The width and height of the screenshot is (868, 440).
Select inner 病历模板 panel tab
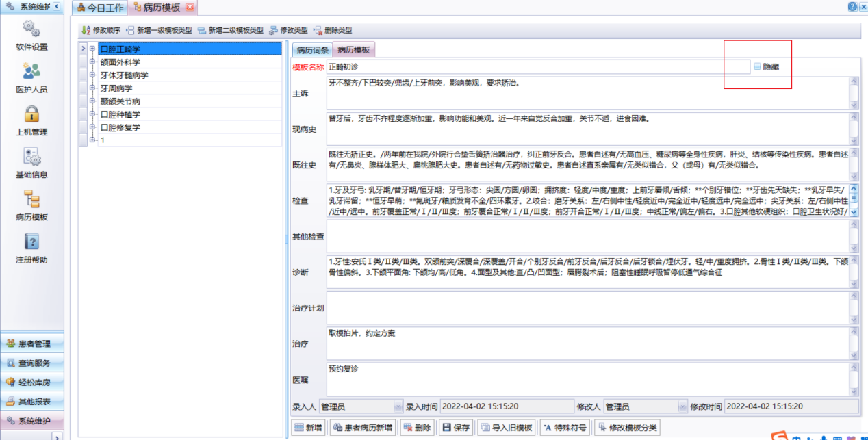coord(354,50)
